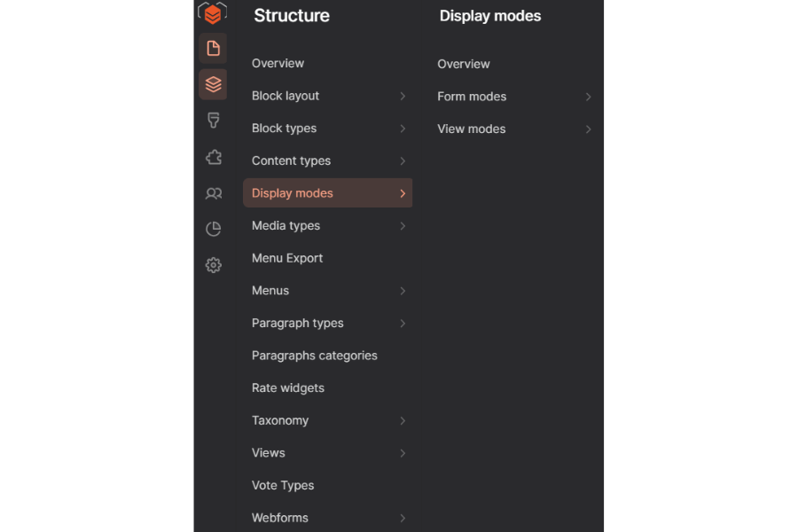The width and height of the screenshot is (798, 532).
Task: Expand the Form modes chevron
Action: 589,97
